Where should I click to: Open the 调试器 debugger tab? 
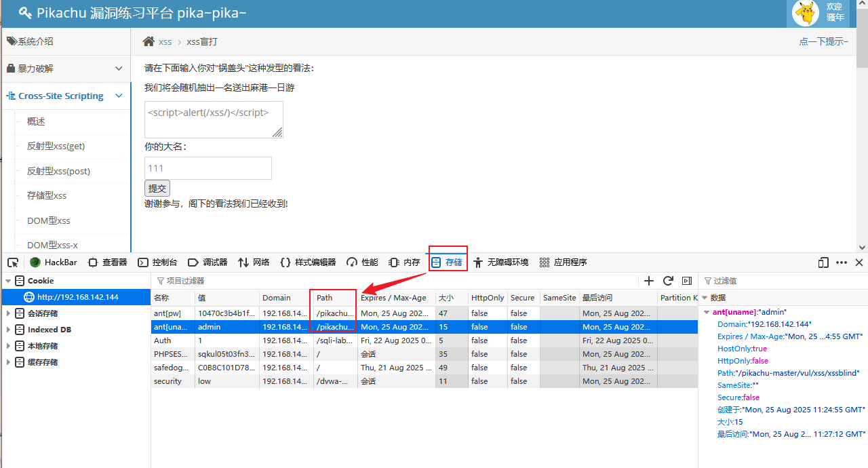[208, 262]
